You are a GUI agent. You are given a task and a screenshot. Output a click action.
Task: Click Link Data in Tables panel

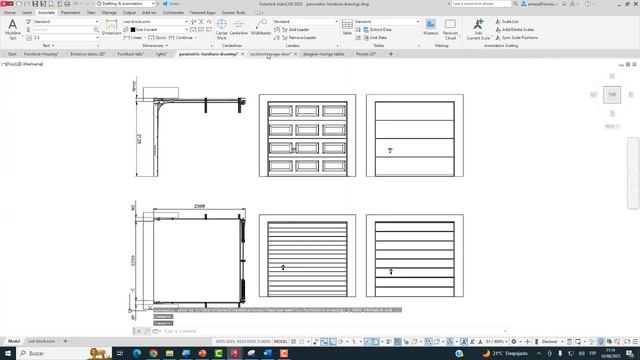375,38
